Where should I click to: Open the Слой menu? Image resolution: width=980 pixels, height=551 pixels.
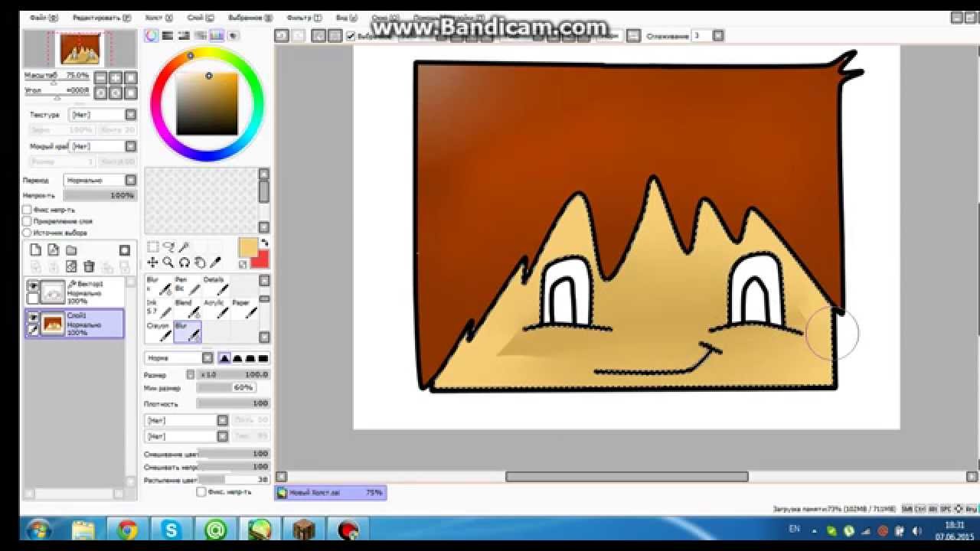[201, 17]
